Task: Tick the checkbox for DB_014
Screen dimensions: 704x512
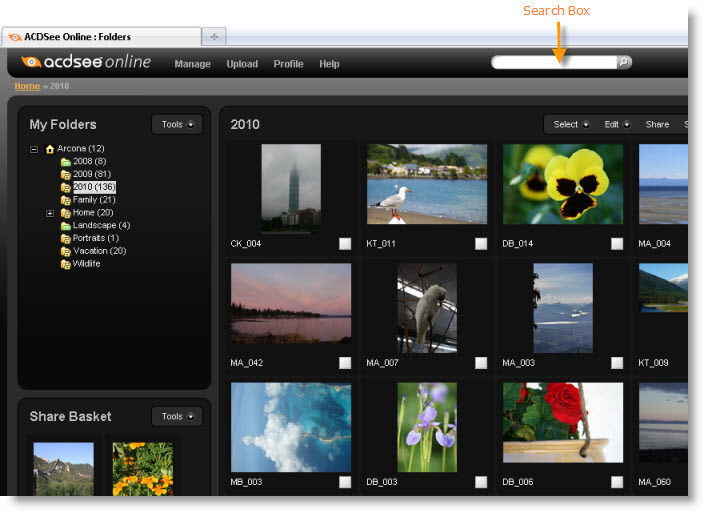Action: click(617, 243)
